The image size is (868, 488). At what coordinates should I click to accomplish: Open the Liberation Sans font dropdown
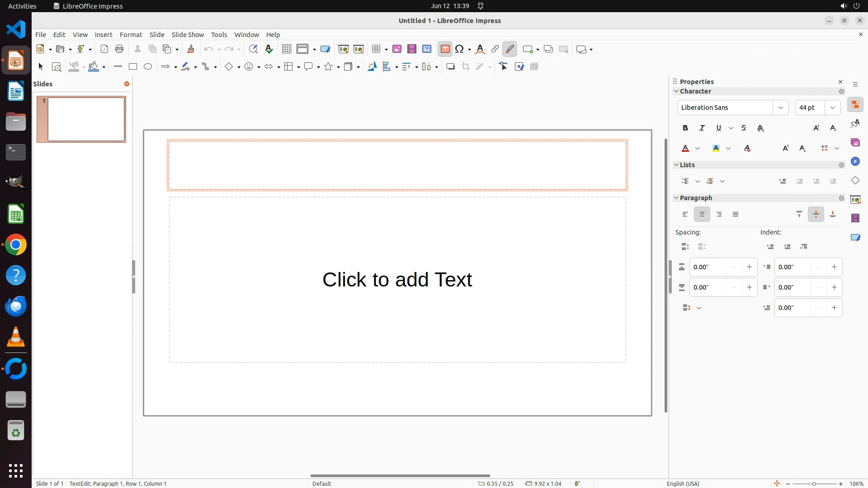[x=780, y=108]
